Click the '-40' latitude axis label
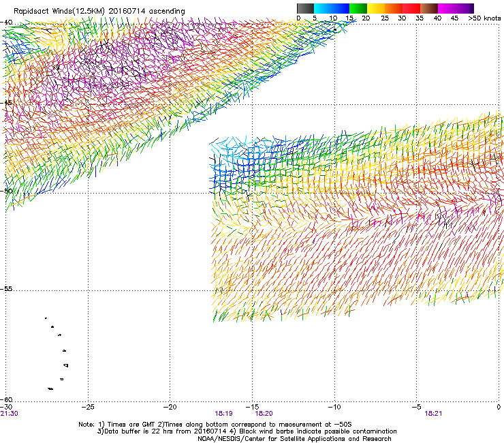The height and width of the screenshot is (443, 504). (x=6, y=22)
